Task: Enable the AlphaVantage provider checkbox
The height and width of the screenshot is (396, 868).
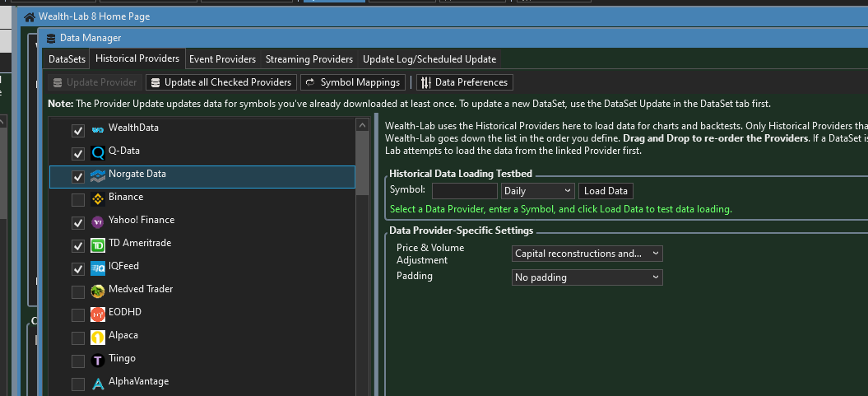Action: coord(78,384)
